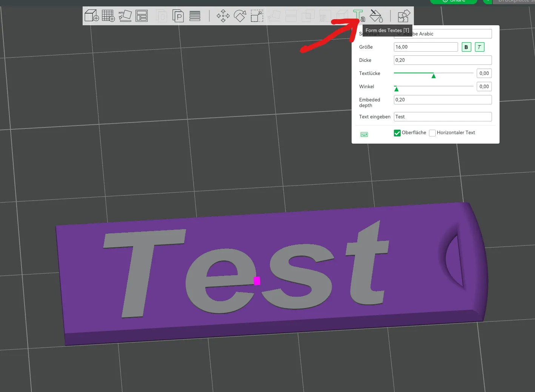Open the variable layer height tool

point(195,16)
